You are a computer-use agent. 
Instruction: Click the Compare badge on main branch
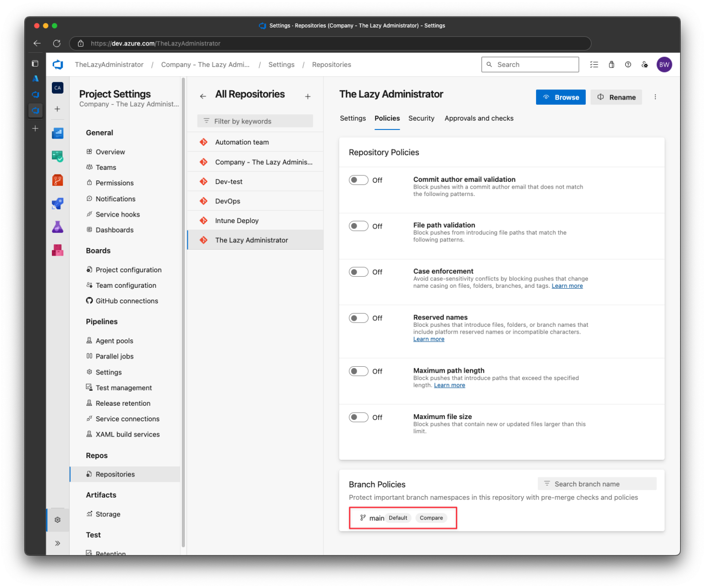(x=431, y=518)
